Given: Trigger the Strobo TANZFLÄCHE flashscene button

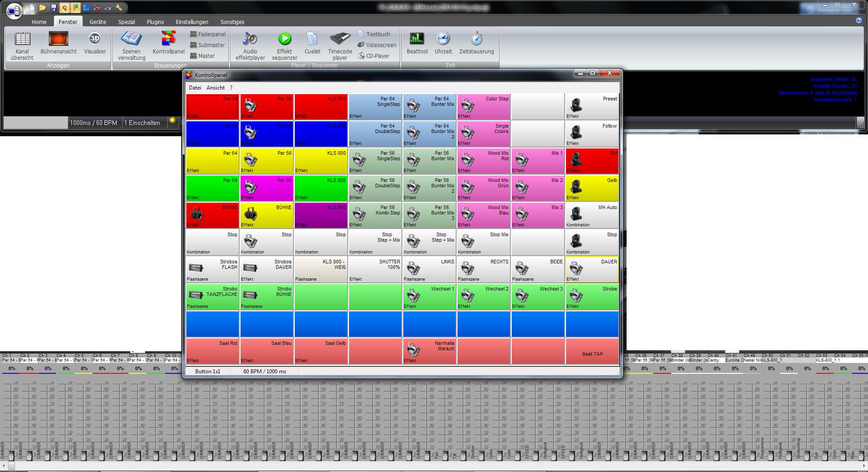Looking at the screenshot, I should [x=212, y=296].
